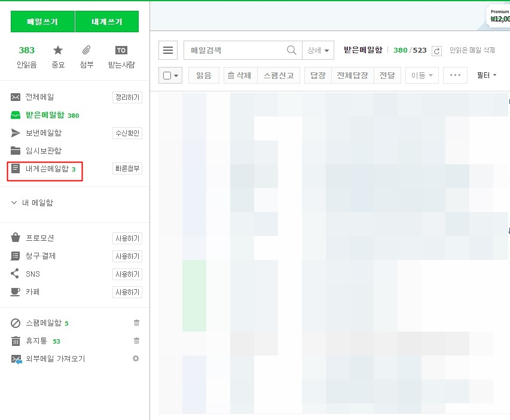Refresh the inbox with reload icon
The height and width of the screenshot is (420, 510).
(436, 51)
